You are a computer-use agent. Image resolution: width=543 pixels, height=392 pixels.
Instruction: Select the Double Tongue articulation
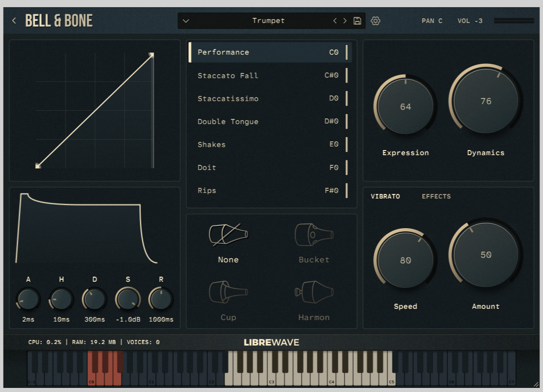270,121
